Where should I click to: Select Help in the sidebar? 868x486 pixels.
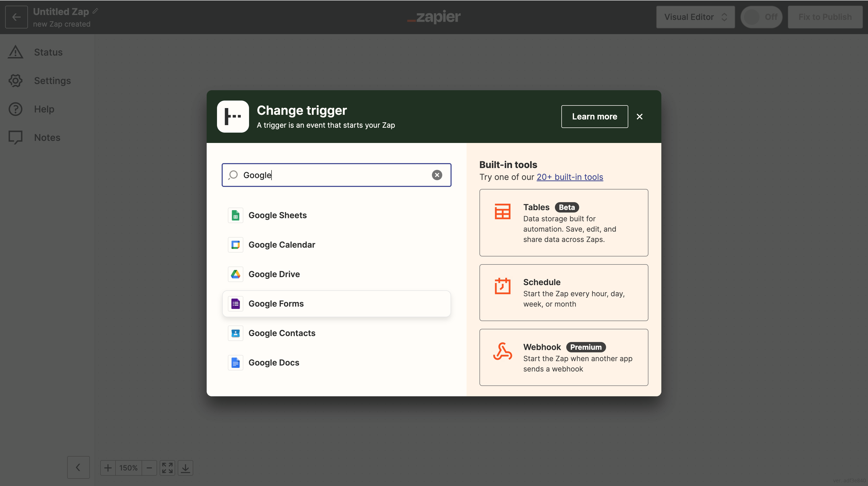(44, 109)
